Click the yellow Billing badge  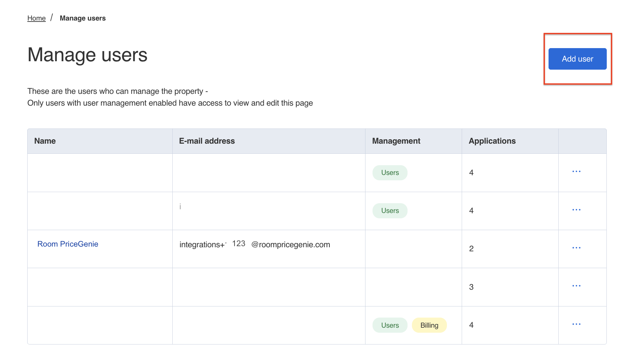pyautogui.click(x=429, y=325)
